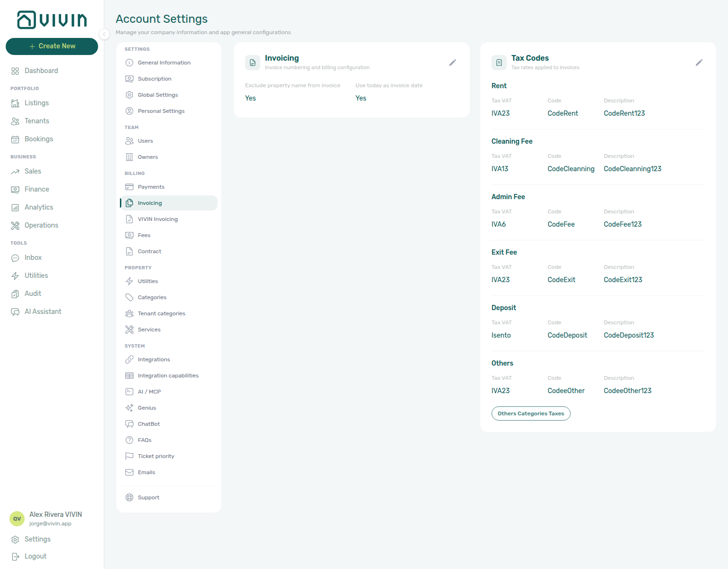Edit Invoicing card with pencil icon
Image resolution: width=728 pixels, height=569 pixels.
click(453, 63)
